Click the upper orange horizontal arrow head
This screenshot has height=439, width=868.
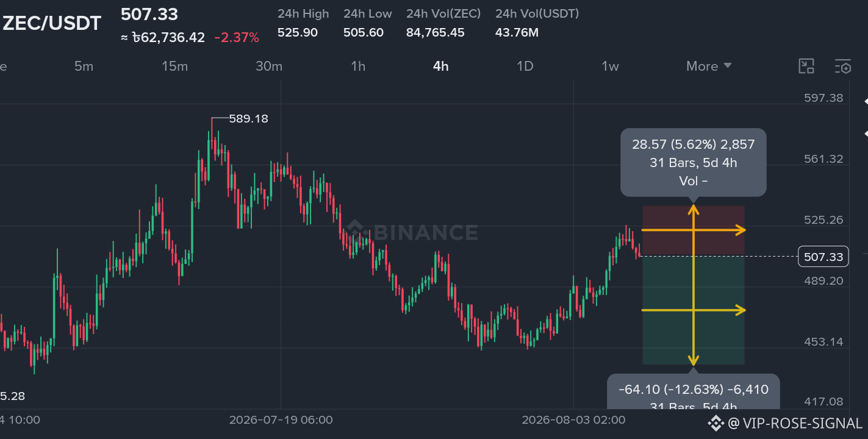pos(741,230)
